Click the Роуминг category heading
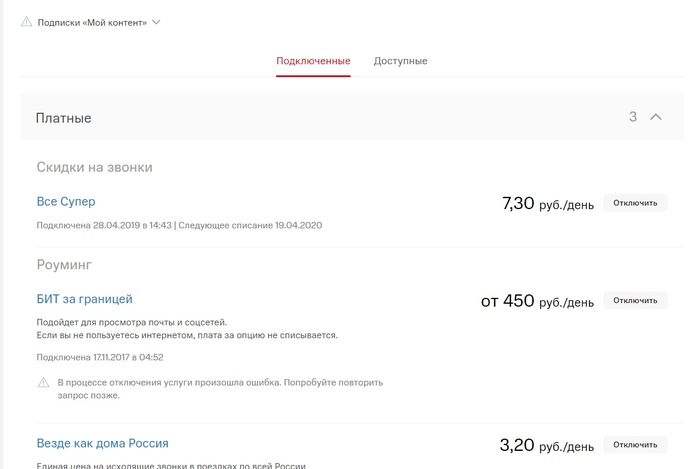Screen dimensions: 700x469 pyautogui.click(x=64, y=265)
